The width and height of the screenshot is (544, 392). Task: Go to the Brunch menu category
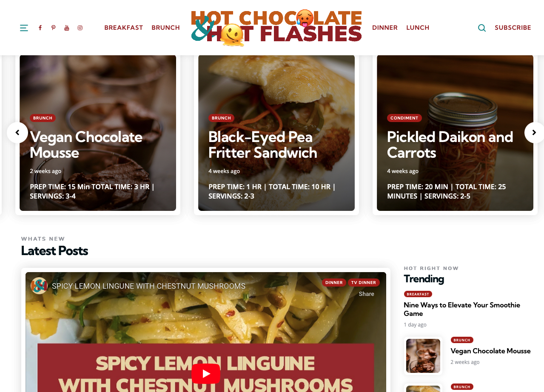(x=165, y=28)
